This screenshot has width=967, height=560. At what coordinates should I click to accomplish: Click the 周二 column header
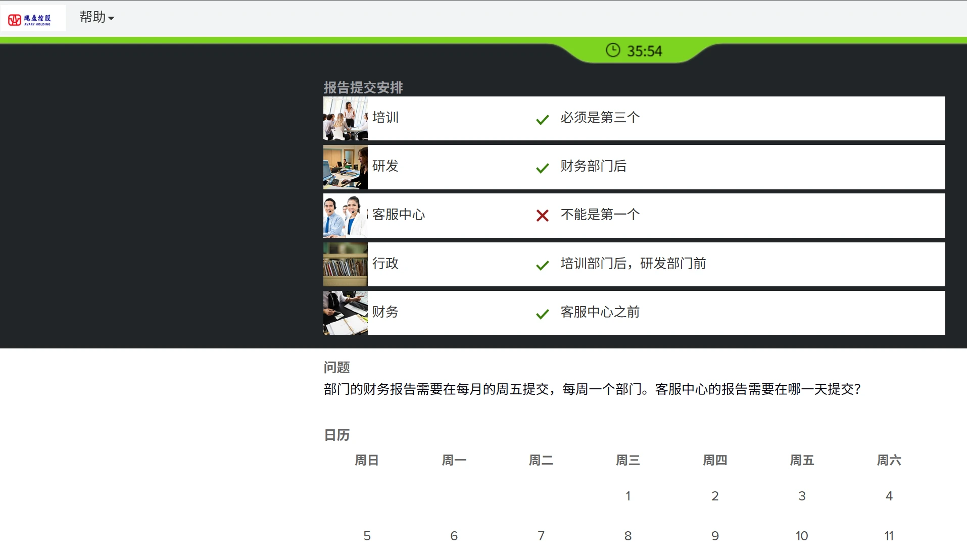click(x=541, y=460)
